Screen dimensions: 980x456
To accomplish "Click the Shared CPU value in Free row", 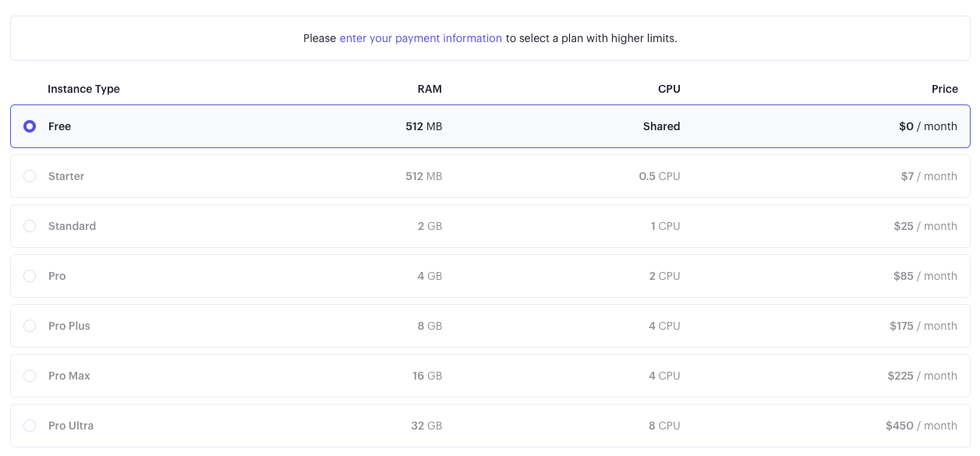I will click(661, 126).
